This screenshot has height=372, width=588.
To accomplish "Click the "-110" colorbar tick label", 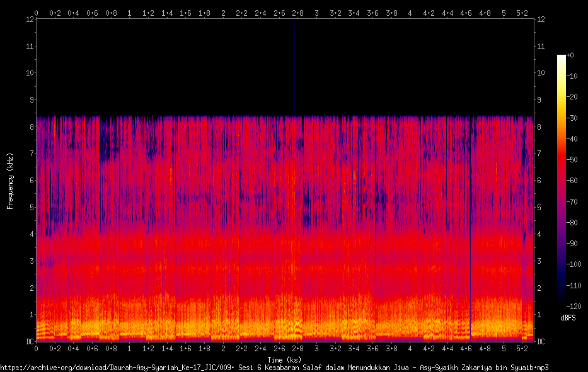I will click(574, 286).
